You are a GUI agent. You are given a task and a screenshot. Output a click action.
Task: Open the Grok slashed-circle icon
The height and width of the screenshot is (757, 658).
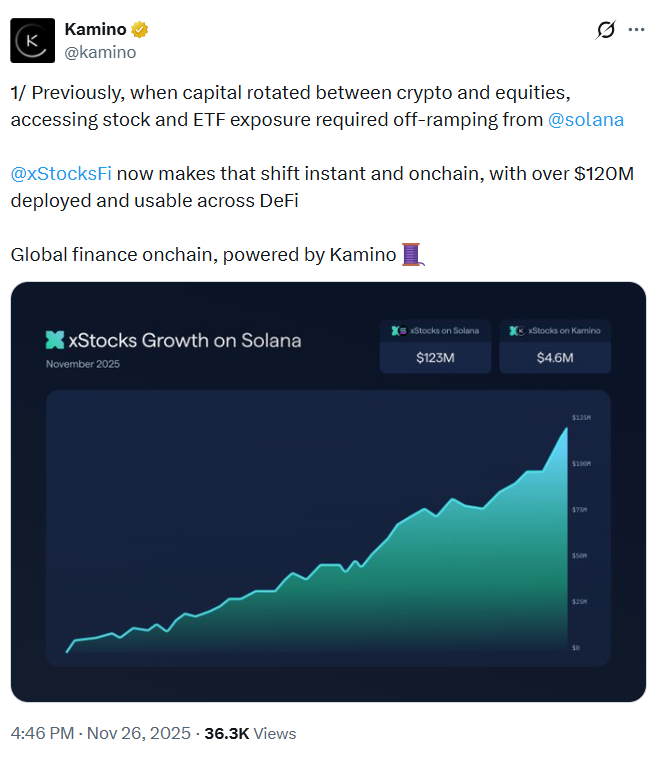[605, 30]
